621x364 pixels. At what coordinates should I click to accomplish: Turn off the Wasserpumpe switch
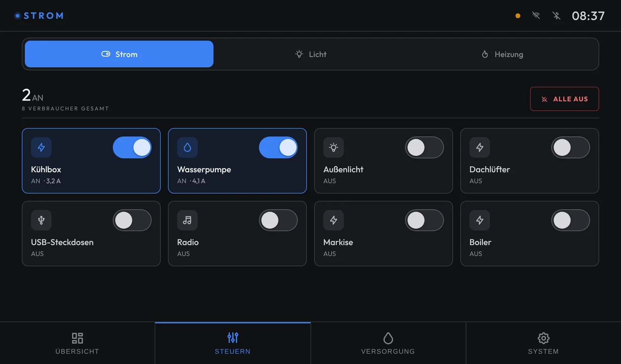click(278, 147)
